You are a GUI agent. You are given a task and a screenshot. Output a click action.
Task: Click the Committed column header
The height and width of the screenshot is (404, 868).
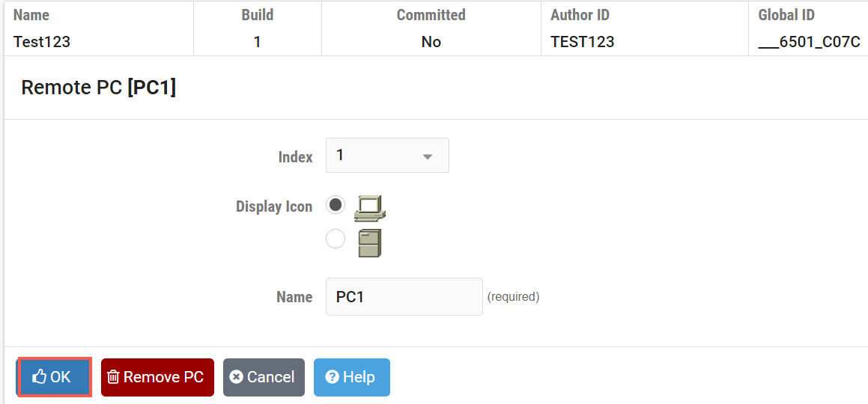coord(431,15)
